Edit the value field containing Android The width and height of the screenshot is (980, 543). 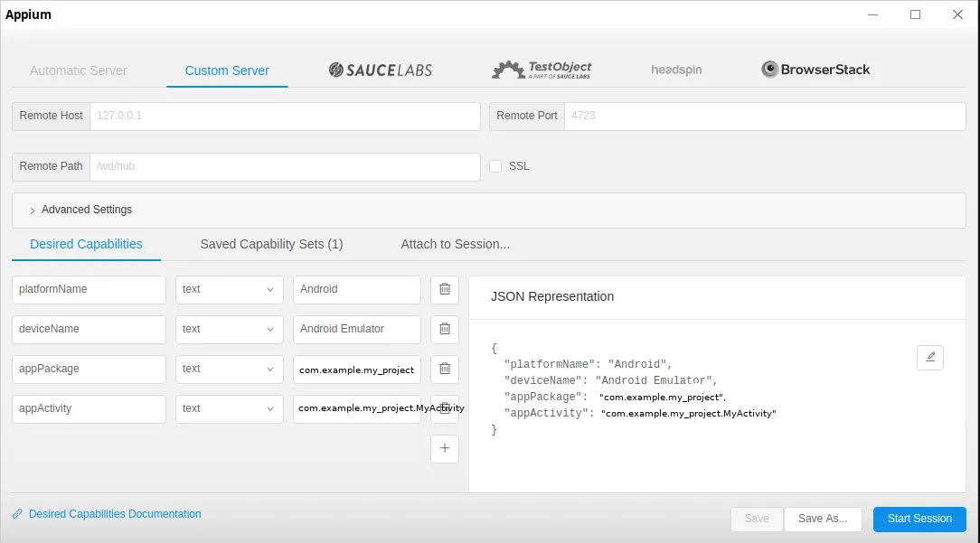coord(357,289)
